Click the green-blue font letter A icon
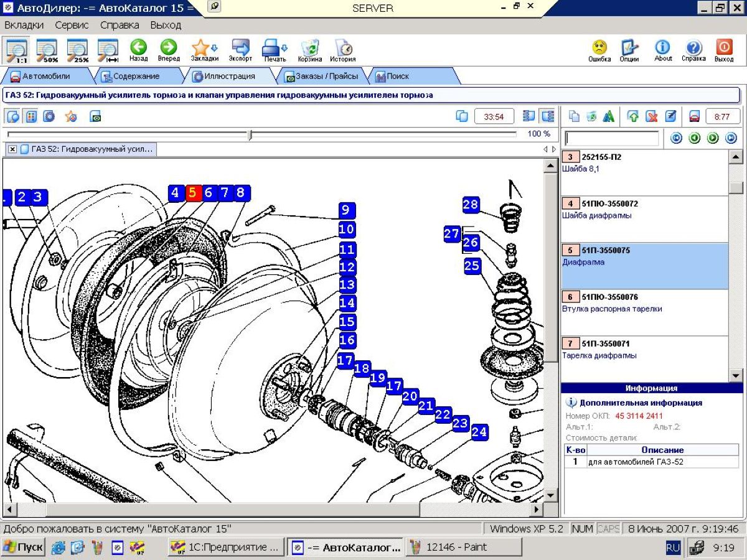747x560 pixels. tap(609, 116)
